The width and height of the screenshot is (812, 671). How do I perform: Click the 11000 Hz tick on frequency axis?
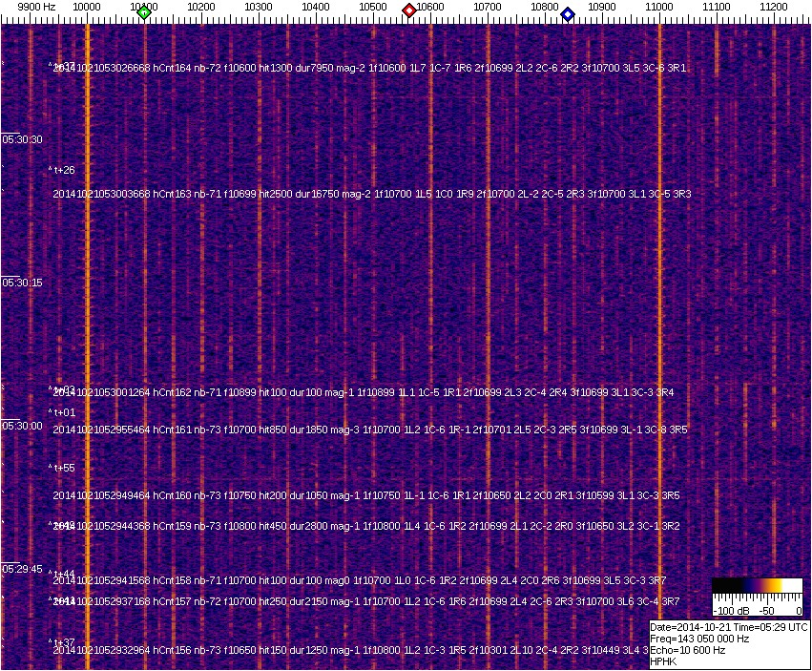pos(659,7)
